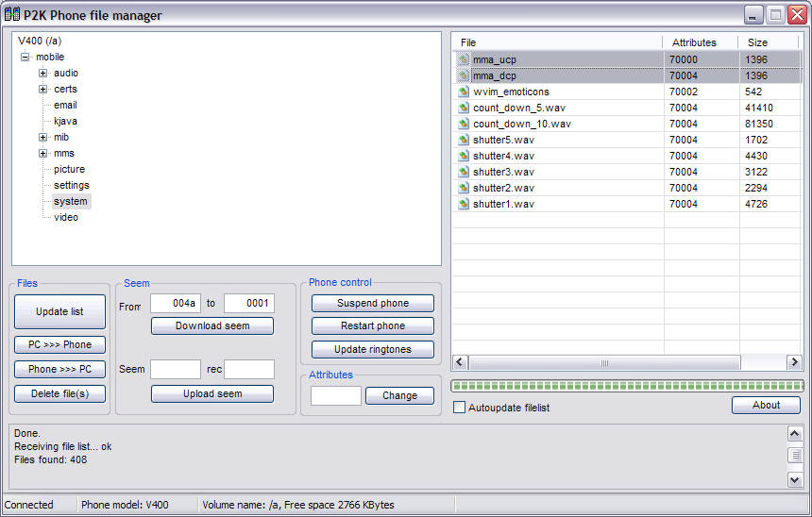Select the shutter1.wav file icon
Image resolution: width=812 pixels, height=517 pixels.
tap(463, 204)
